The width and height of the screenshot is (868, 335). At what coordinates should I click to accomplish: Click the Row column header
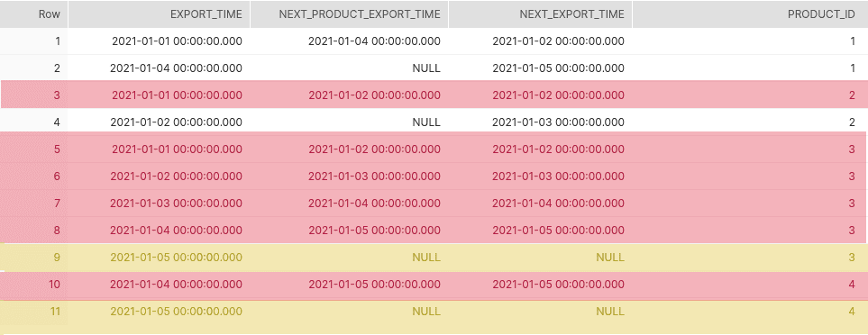click(x=33, y=14)
